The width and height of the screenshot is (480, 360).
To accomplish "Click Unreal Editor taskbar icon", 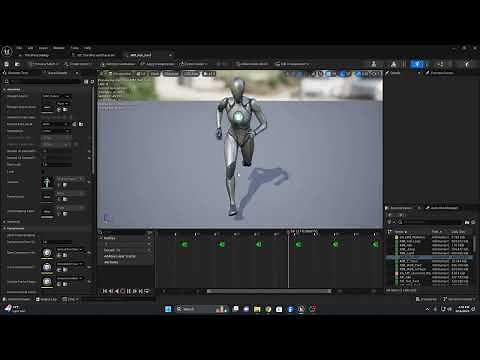I will pos(301,309).
